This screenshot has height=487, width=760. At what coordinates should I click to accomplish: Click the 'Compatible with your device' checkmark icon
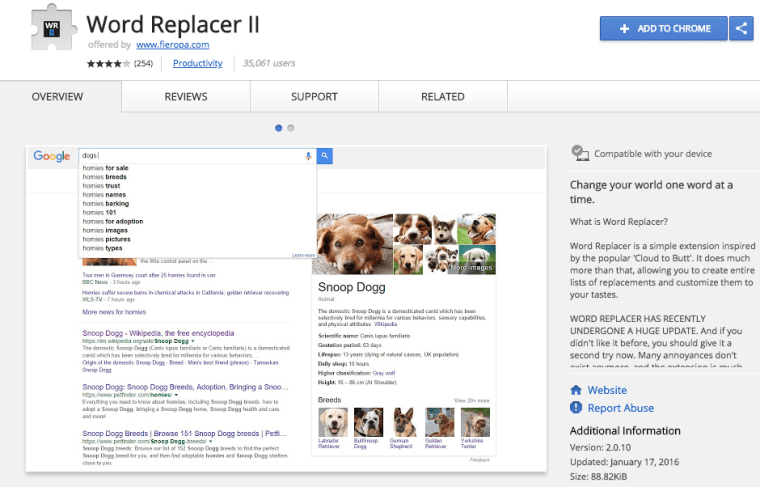pos(580,153)
